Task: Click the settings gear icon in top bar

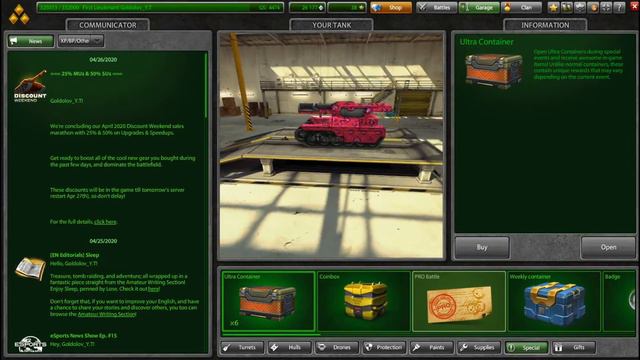Action: click(x=580, y=7)
